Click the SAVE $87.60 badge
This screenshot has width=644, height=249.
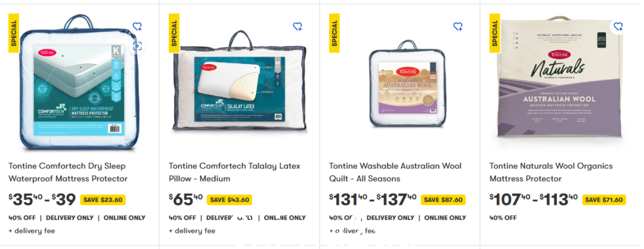[x=442, y=200]
